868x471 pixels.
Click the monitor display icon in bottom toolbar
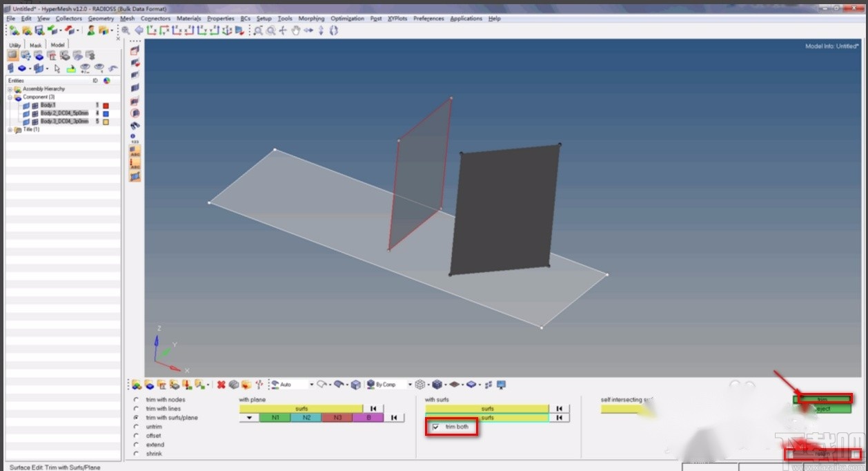pos(502,385)
